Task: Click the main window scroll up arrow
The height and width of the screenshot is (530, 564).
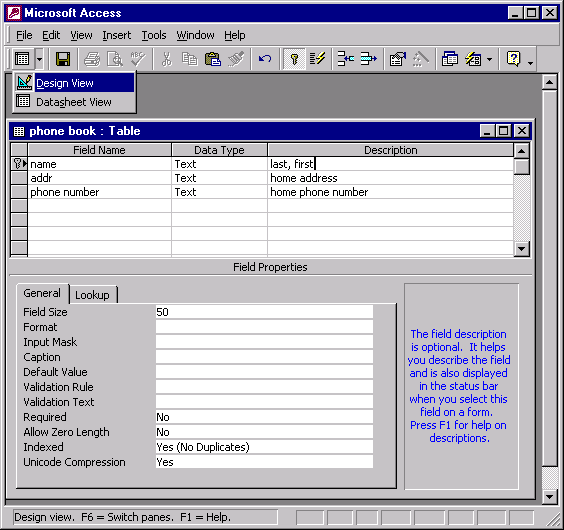Action: coord(550,83)
